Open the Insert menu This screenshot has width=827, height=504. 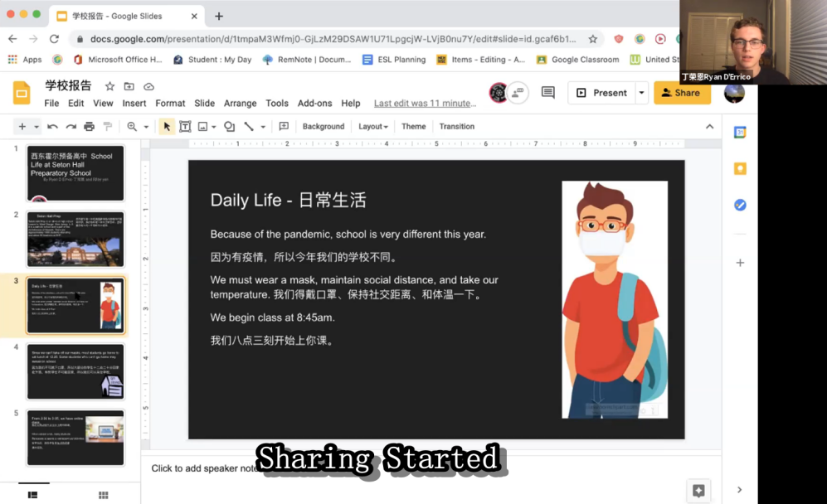[x=134, y=104]
